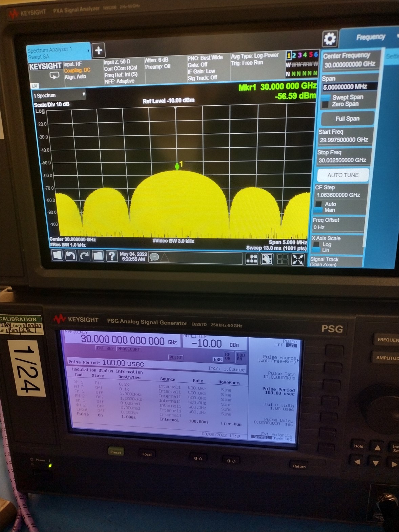Viewport: 399px width, 532px height.
Task: Expand the Spectrum Analyzer 1 tab dropdown arrow
Action: 88,51
